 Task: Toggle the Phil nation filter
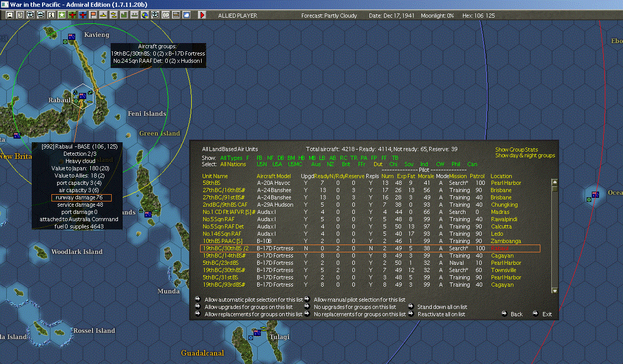pos(456,164)
